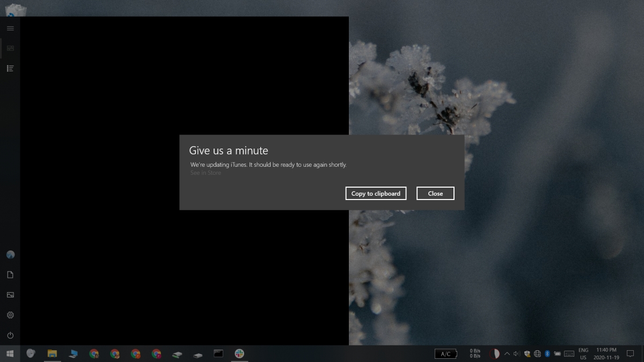
Task: Open Chrome with the pink profile badge
Action: point(156,353)
